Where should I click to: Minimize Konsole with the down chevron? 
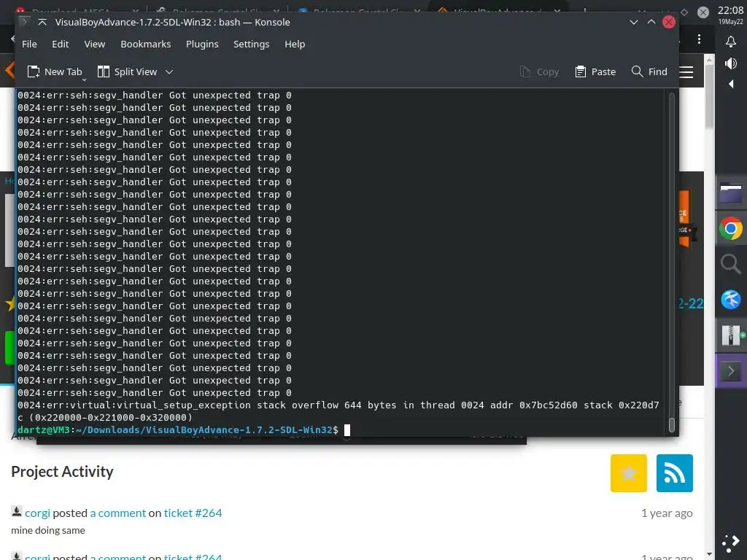[x=634, y=22]
